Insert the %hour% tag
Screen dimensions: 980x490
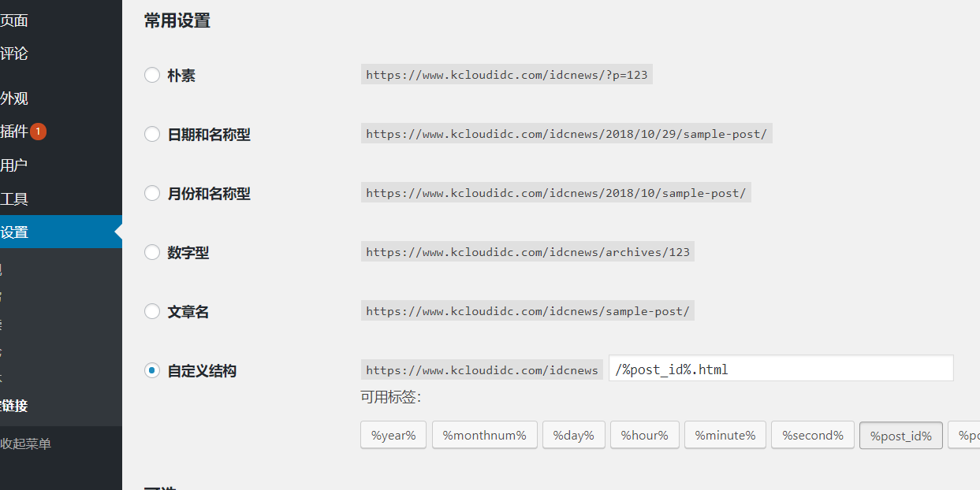[x=644, y=435]
